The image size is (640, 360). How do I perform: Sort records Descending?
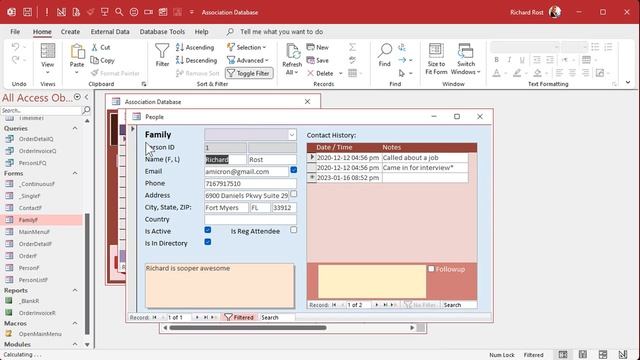click(196, 60)
